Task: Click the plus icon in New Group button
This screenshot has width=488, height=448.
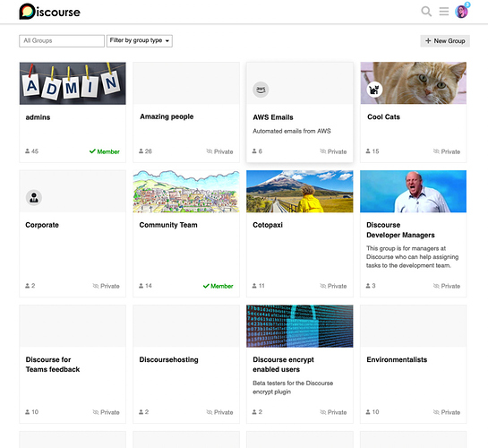Action: point(428,41)
